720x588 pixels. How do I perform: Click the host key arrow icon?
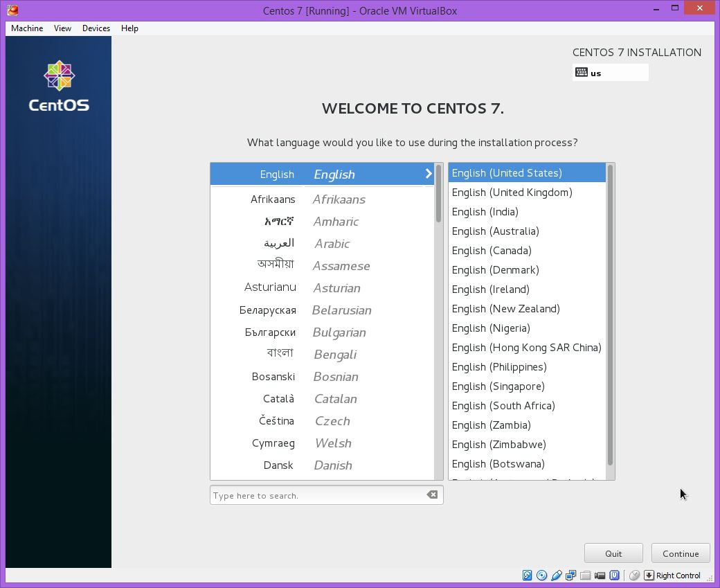[x=649, y=575]
